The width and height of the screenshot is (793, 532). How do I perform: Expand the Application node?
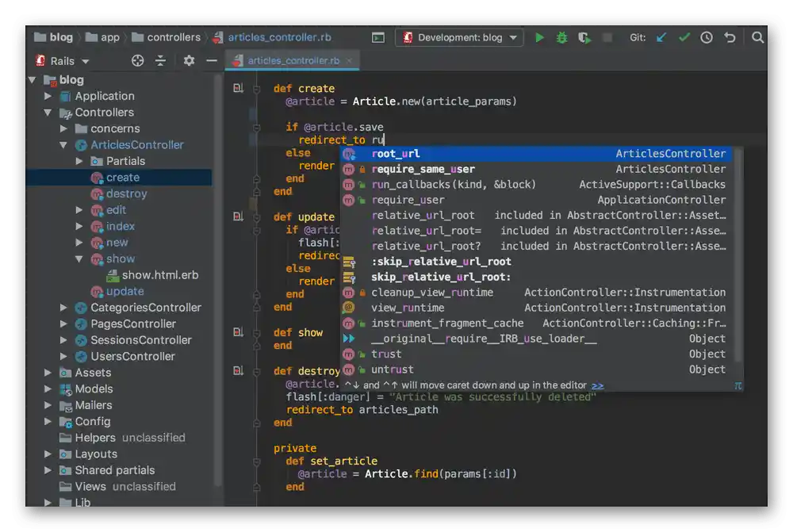pos(48,96)
